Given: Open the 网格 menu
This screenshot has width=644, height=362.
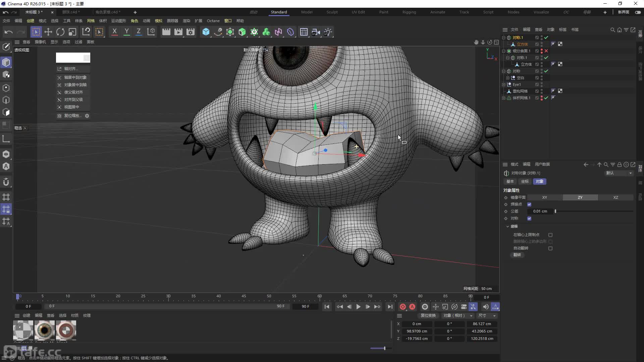Looking at the screenshot, I should pos(91,21).
